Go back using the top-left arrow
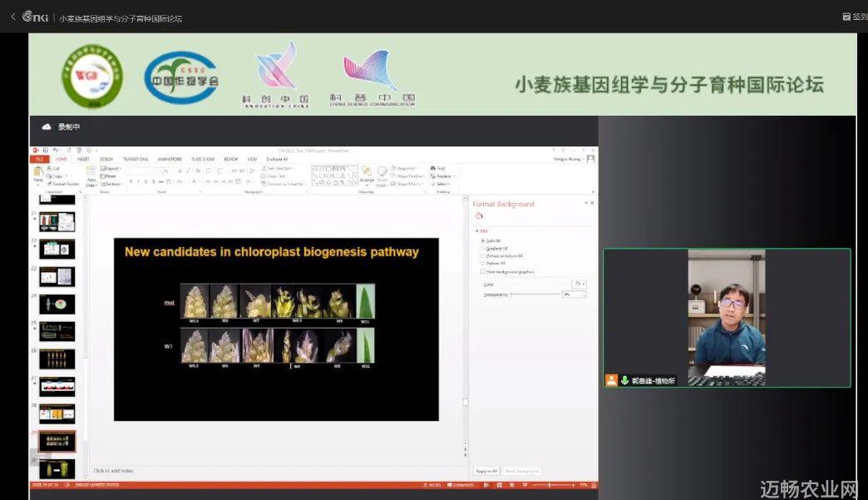Image resolution: width=868 pixels, height=500 pixels. pos(12,17)
